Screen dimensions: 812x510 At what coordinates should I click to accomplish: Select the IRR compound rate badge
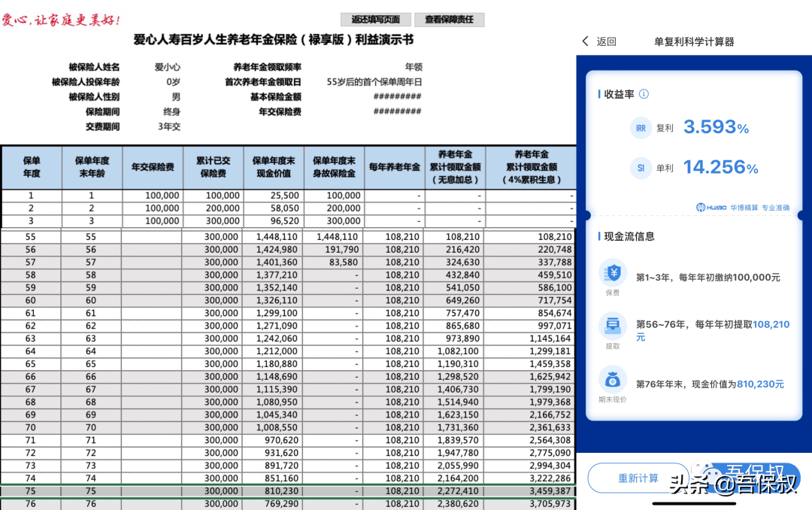coord(641,128)
